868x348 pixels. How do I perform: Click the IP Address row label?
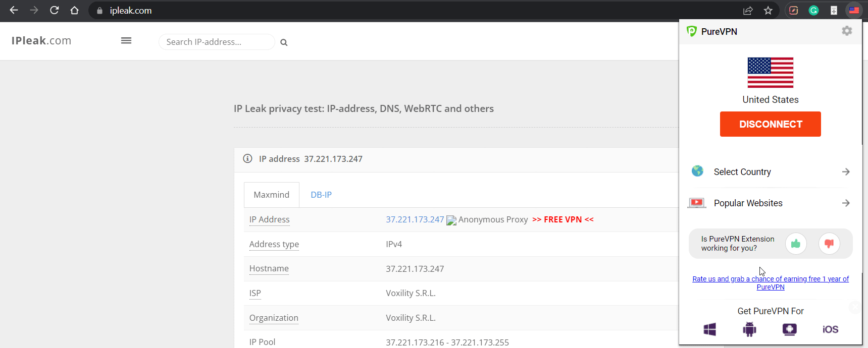pyautogui.click(x=270, y=219)
